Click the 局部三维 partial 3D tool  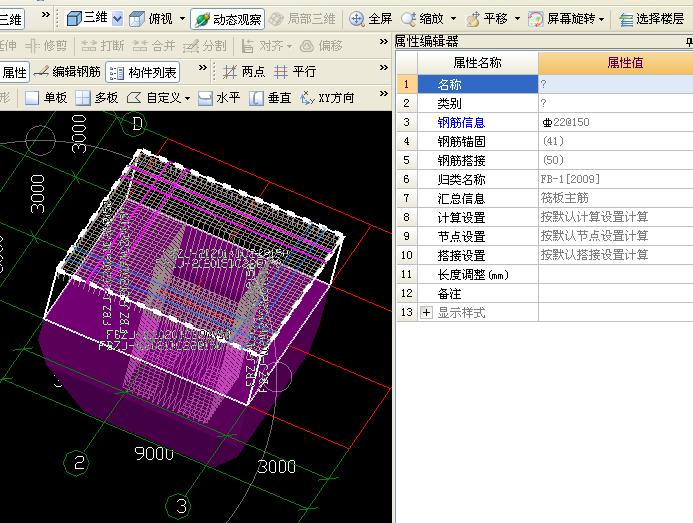pos(302,19)
